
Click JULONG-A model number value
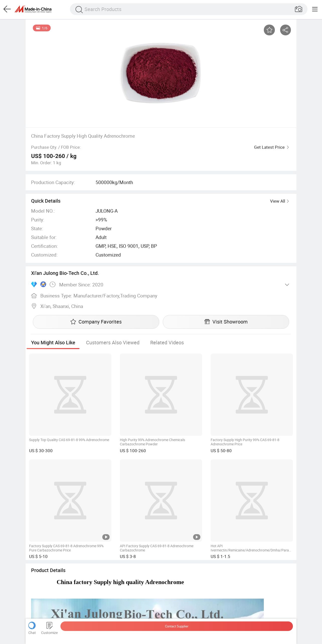tap(107, 211)
